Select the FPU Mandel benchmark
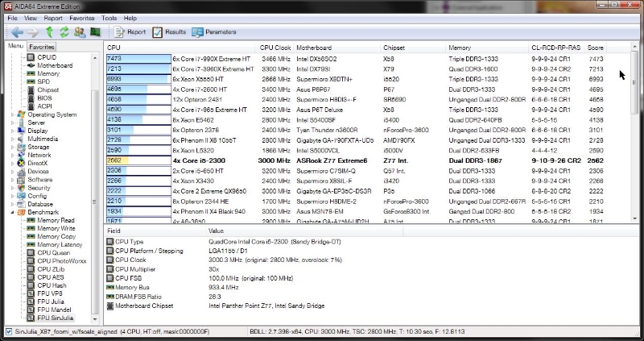Image resolution: width=644 pixels, height=341 pixels. tap(54, 310)
